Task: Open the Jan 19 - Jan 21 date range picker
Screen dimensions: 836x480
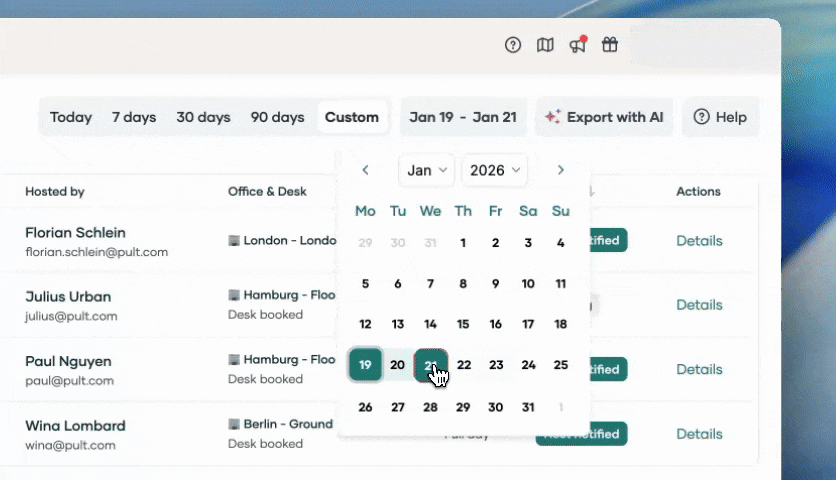Action: (x=463, y=117)
